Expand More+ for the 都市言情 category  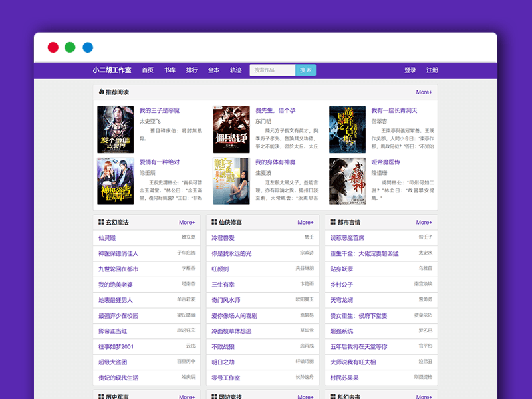[424, 223]
